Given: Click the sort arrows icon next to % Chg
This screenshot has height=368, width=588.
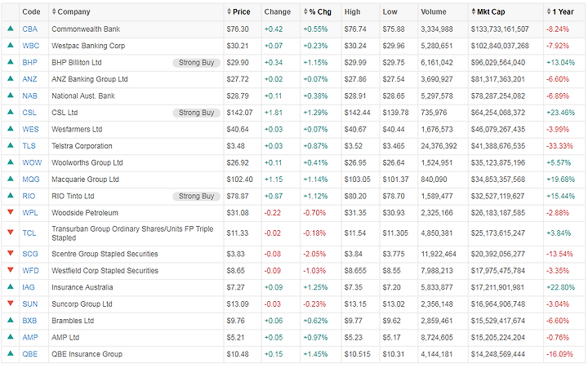Looking at the screenshot, I should [x=305, y=12].
